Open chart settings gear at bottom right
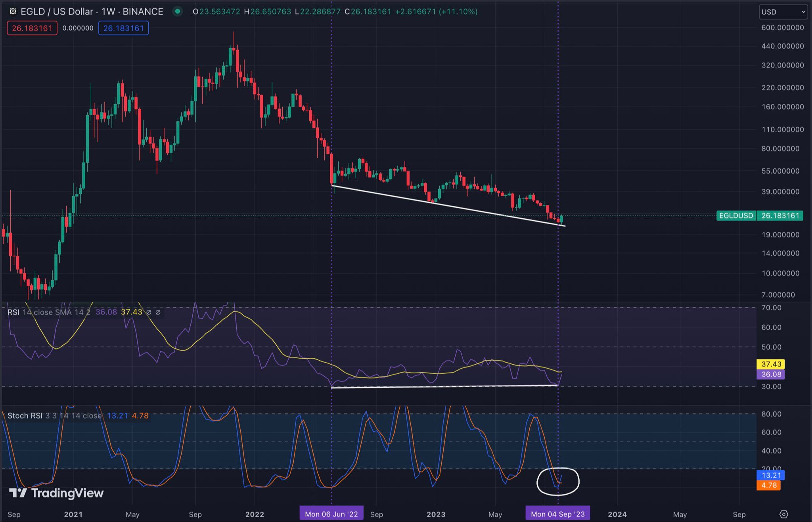This screenshot has height=522, width=812. point(783,514)
